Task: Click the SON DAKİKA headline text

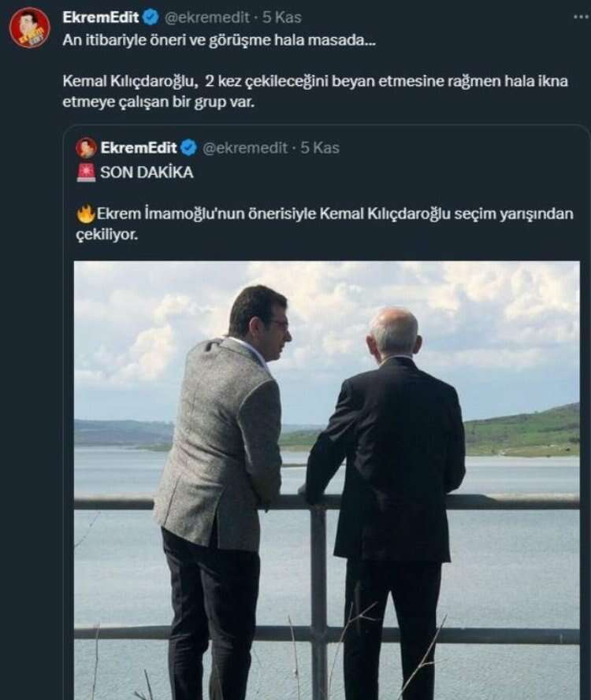Action: (x=147, y=173)
